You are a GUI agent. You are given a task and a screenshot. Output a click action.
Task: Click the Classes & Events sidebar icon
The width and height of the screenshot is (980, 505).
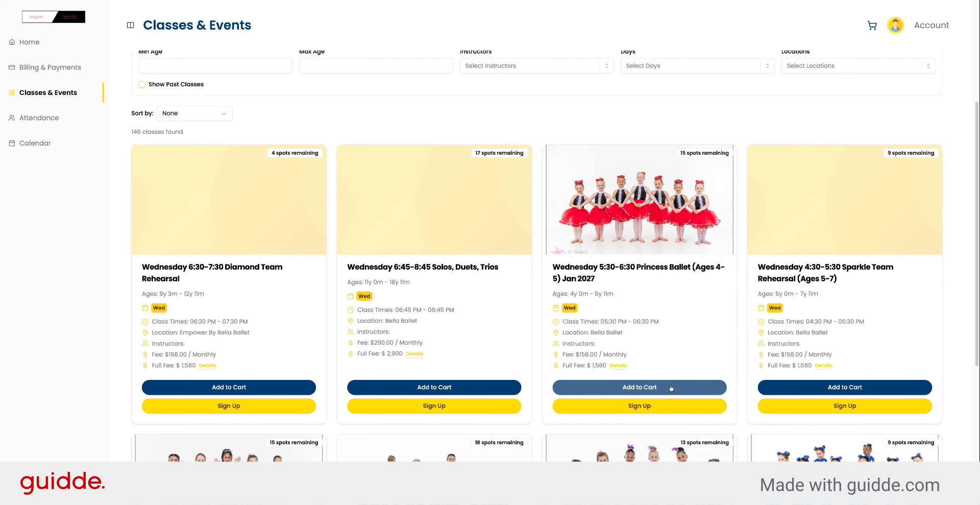[12, 92]
